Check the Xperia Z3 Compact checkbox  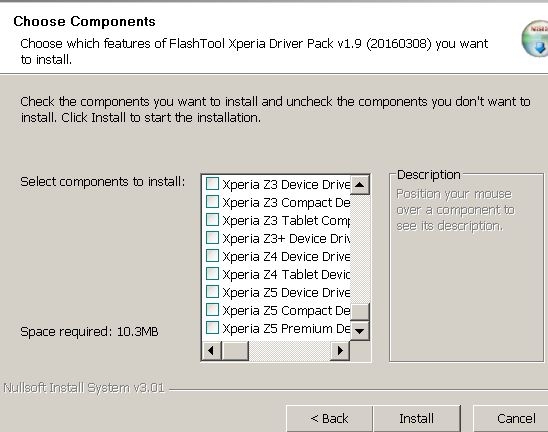click(212, 202)
